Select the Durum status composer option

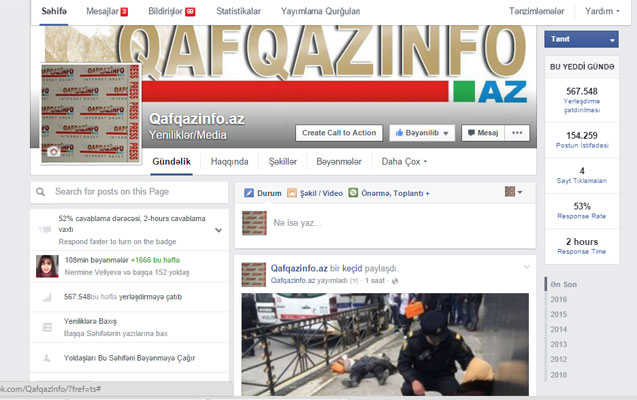pos(263,193)
